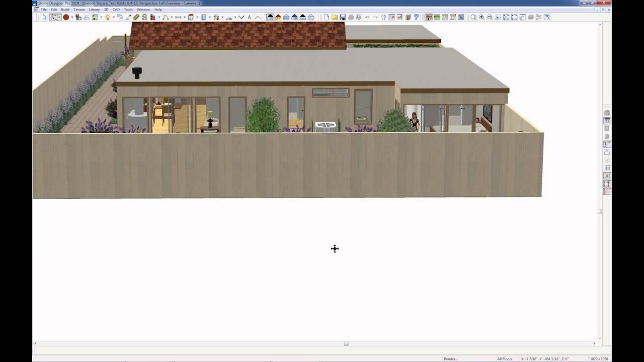
Task: Print using the printer icon
Action: click(x=351, y=17)
